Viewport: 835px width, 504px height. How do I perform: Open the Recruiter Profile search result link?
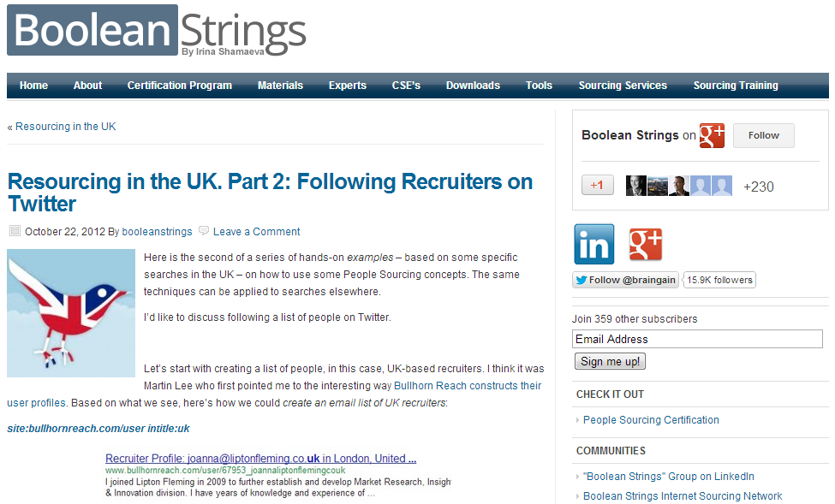click(260, 458)
